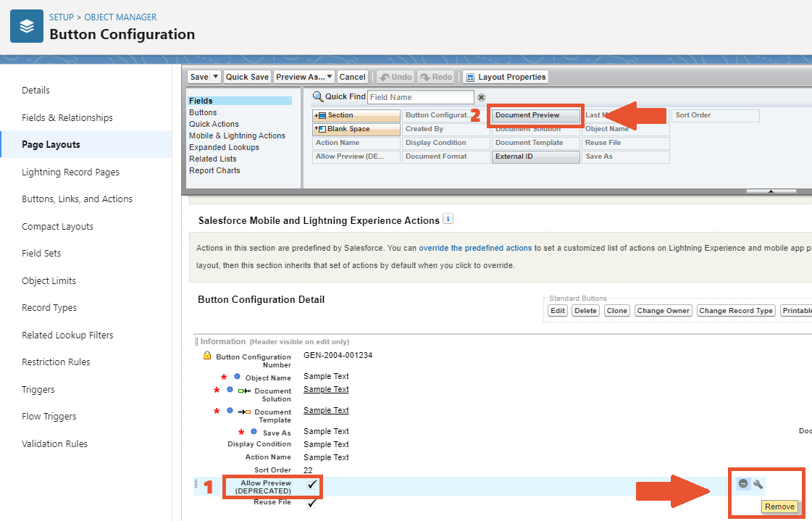The width and height of the screenshot is (812, 521).
Task: Open the Save dropdown arrow
Action: (216, 77)
